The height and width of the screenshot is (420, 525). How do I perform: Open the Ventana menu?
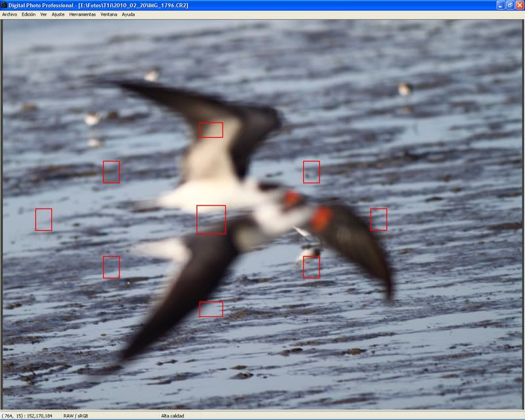109,14
